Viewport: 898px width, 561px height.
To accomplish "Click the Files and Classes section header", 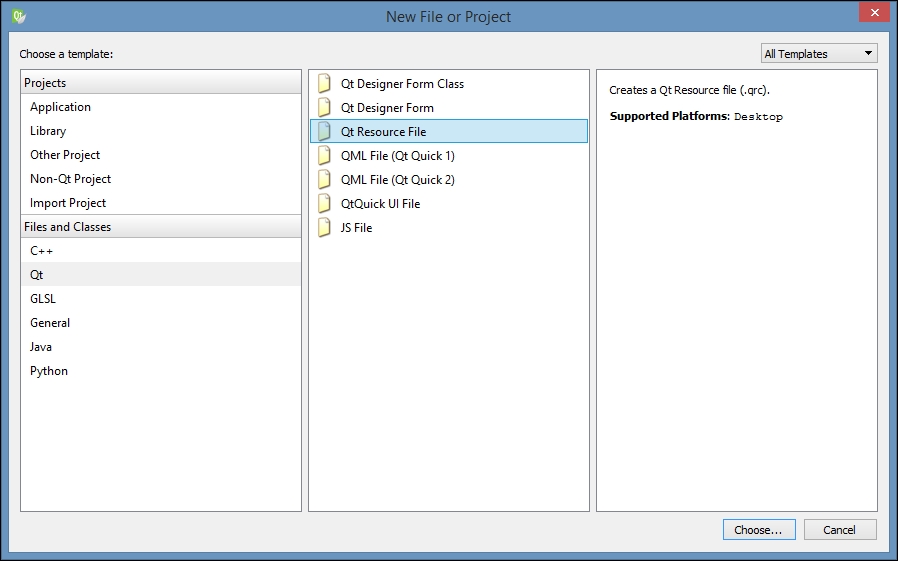I will point(161,227).
